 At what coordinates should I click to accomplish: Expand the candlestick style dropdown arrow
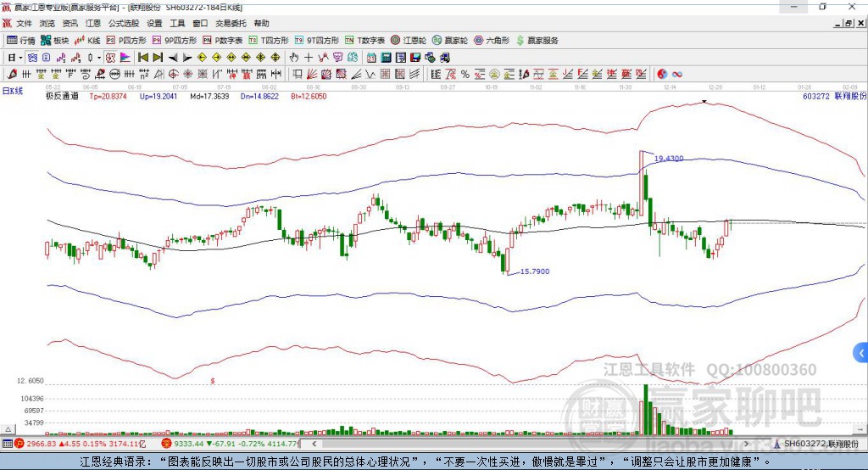click(x=99, y=58)
